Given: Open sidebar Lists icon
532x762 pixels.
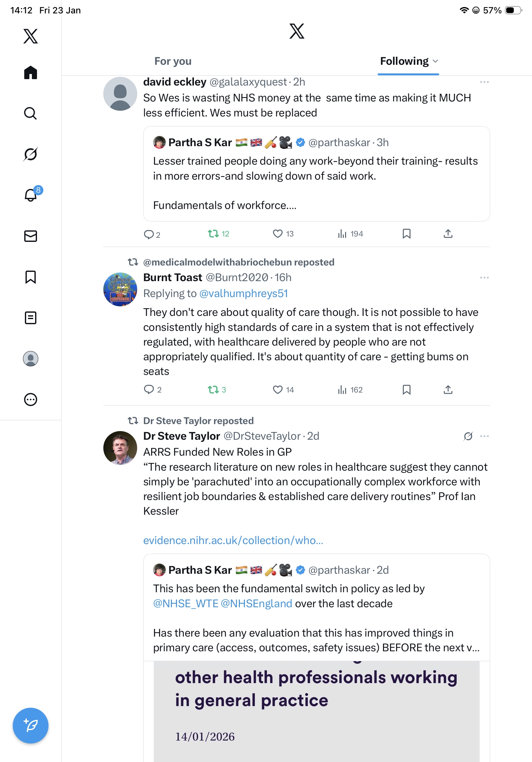Looking at the screenshot, I should point(31,317).
